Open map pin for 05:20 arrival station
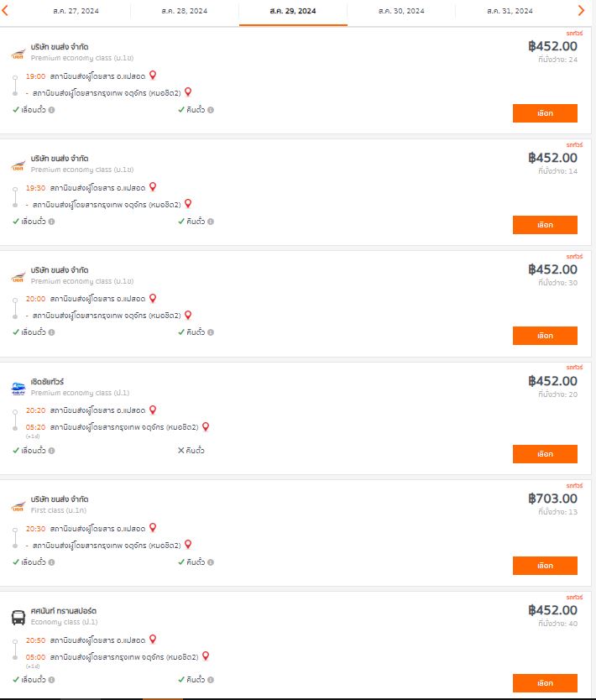596x700 pixels. tap(206, 426)
